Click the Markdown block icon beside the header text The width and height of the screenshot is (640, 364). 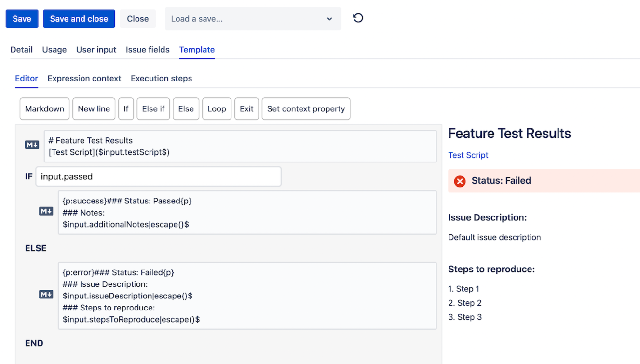[31, 144]
